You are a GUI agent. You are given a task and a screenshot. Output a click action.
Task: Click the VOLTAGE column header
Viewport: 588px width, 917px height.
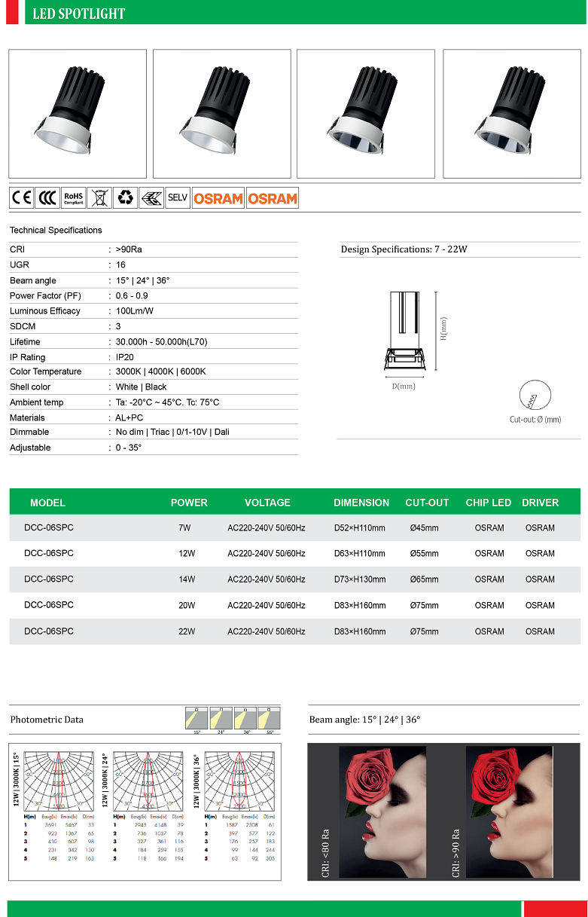click(267, 503)
